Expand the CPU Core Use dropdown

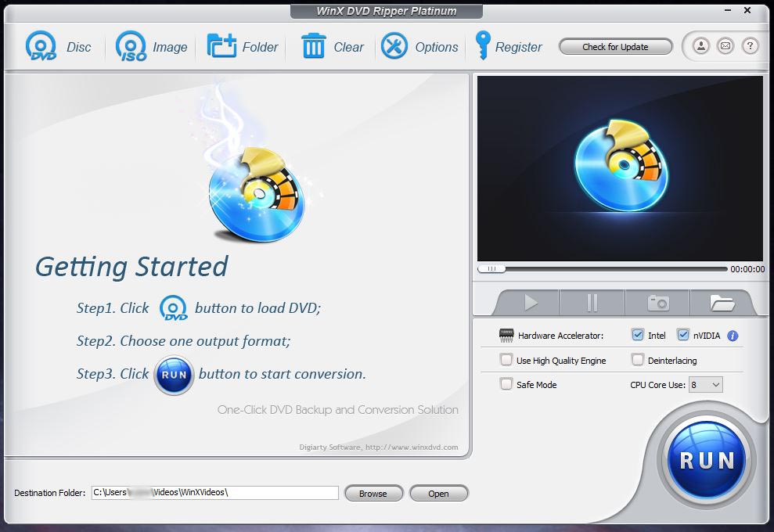[x=705, y=385]
